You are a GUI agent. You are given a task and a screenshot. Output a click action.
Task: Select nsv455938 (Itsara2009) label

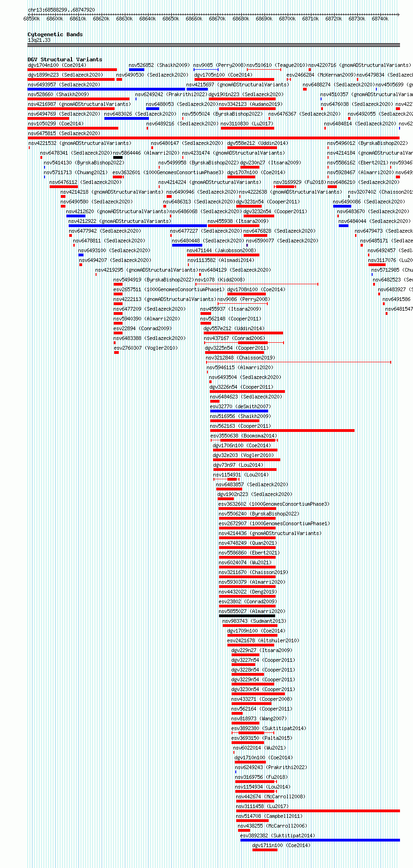click(238, 221)
